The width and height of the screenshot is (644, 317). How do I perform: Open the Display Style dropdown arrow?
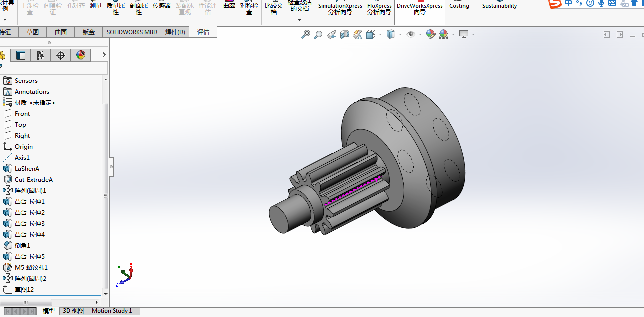tap(400, 35)
